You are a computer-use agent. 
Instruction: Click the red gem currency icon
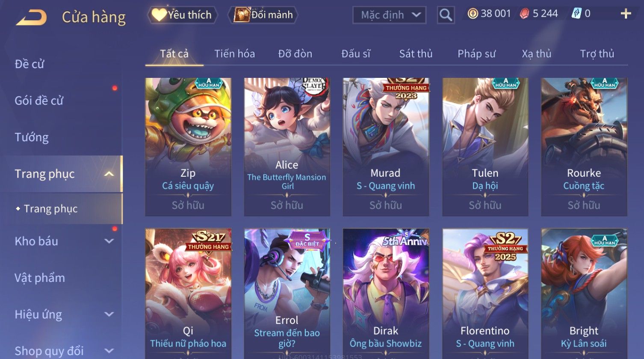pyautogui.click(x=524, y=14)
